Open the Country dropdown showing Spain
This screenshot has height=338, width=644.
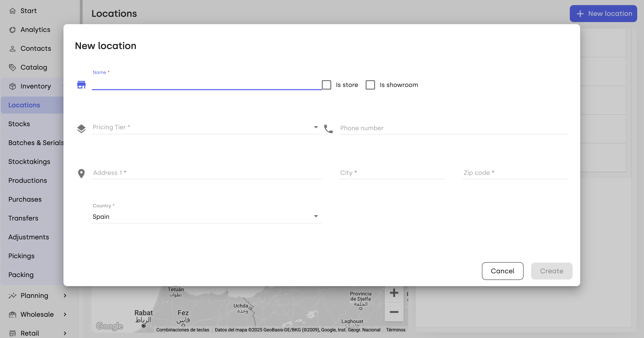206,216
